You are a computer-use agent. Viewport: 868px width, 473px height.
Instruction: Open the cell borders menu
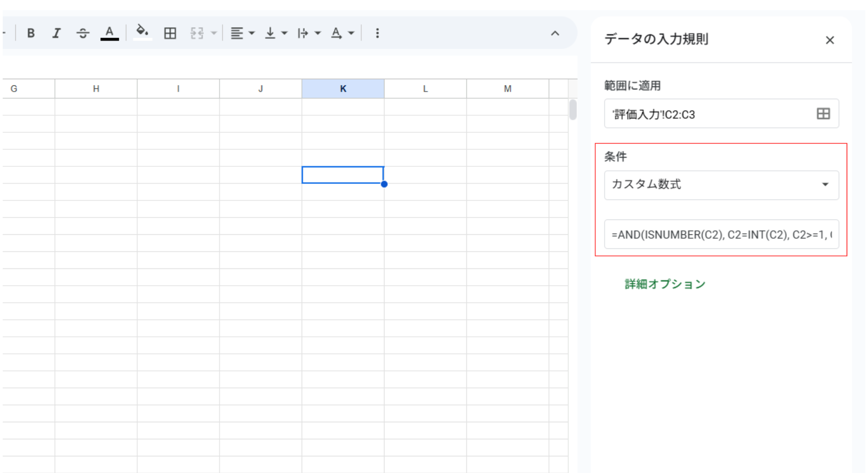coord(170,33)
